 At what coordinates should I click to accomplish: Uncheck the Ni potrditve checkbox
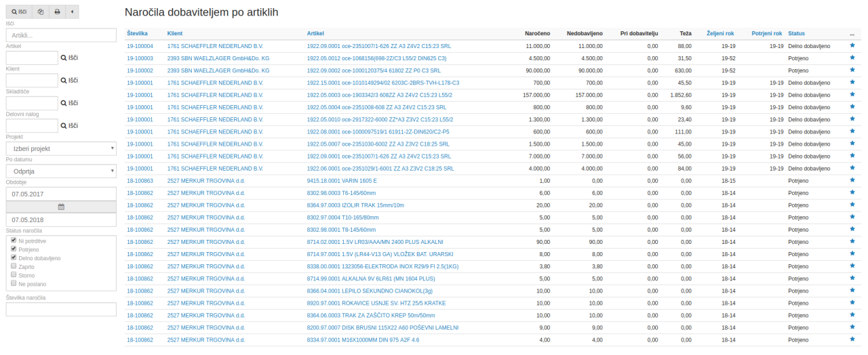[x=14, y=241]
